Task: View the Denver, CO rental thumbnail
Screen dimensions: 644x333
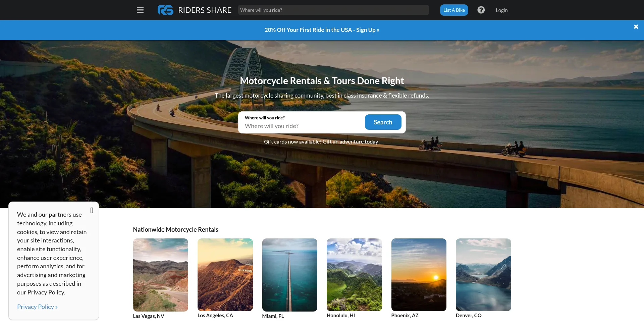Action: 483,275
